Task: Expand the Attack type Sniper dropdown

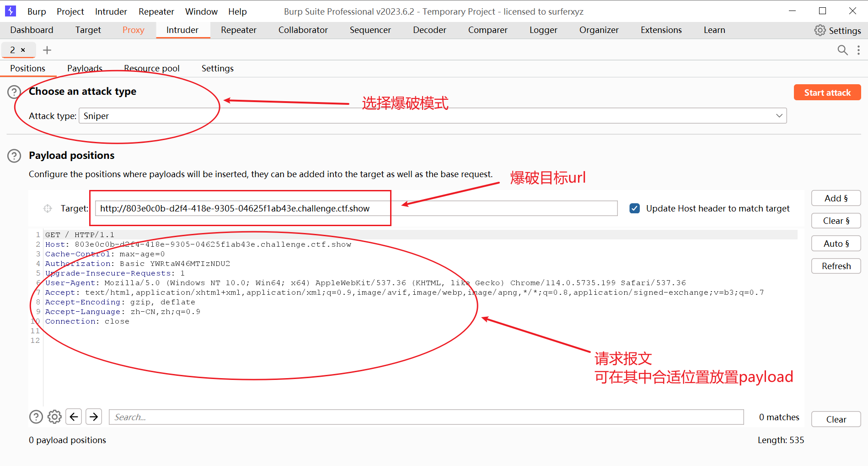Action: coord(779,116)
